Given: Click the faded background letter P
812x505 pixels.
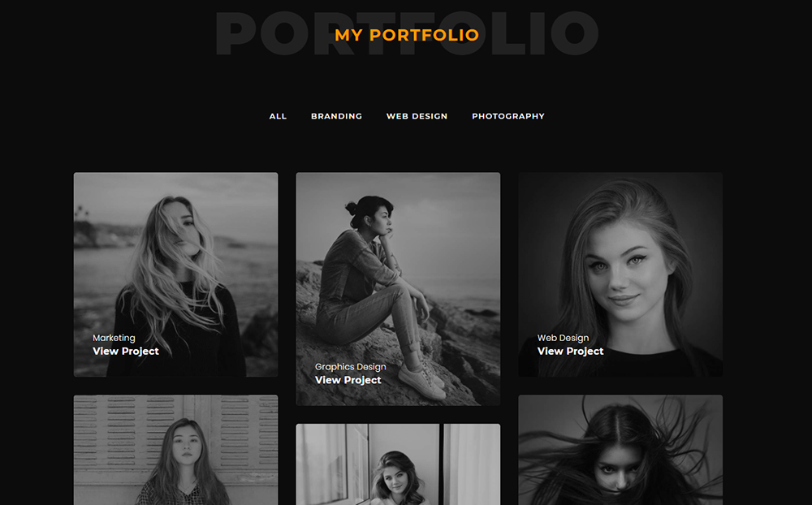Looking at the screenshot, I should point(235,33).
